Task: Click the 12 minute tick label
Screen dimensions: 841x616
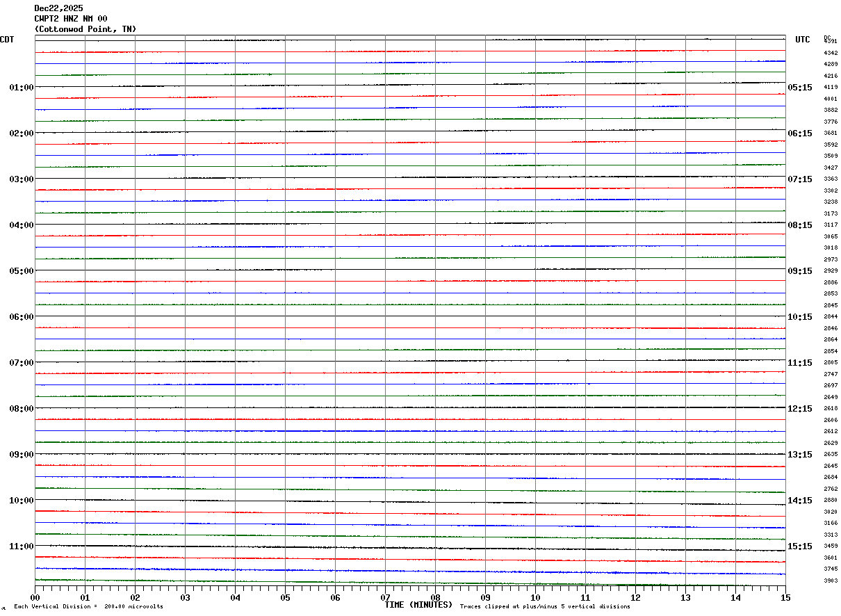Action: click(635, 597)
